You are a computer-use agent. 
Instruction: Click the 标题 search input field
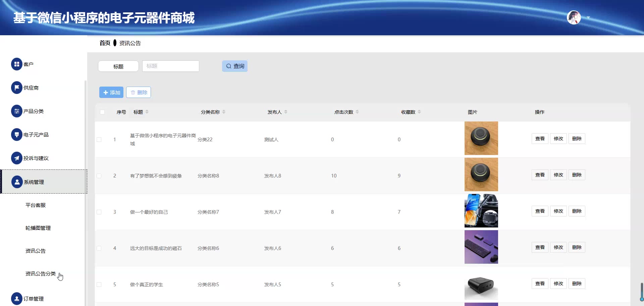point(171,66)
